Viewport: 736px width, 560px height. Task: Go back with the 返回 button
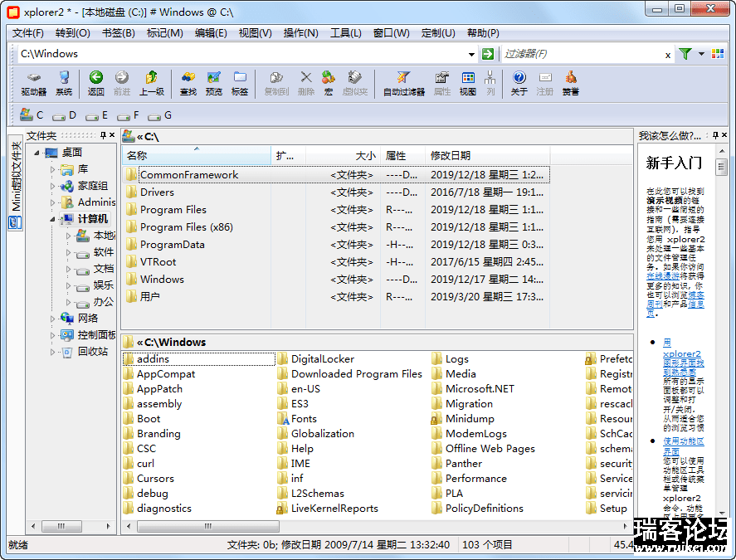click(x=95, y=83)
